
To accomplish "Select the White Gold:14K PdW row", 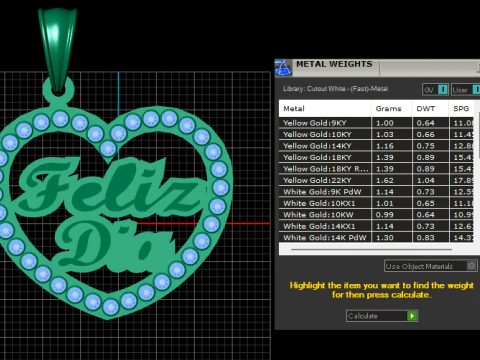I will [x=376, y=237].
